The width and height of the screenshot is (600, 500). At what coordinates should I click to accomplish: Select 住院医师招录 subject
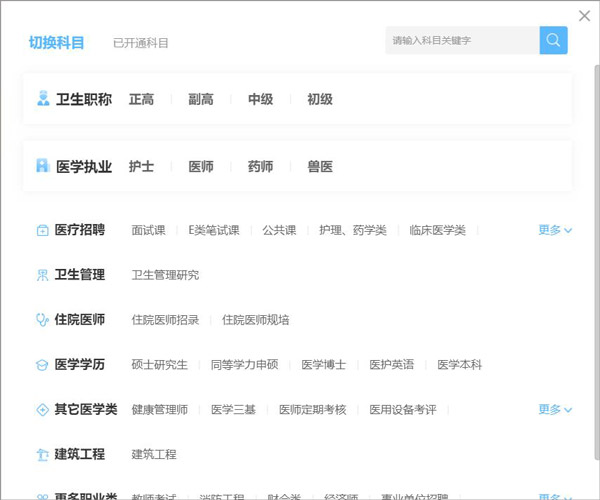(x=165, y=320)
